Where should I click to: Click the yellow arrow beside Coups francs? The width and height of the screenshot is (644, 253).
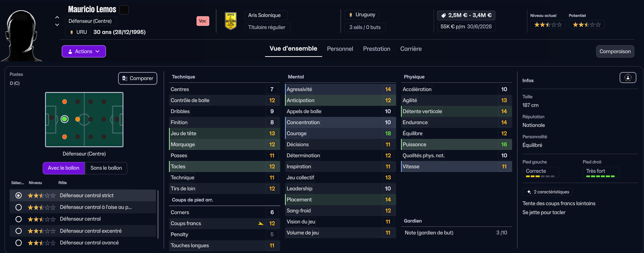261,223
